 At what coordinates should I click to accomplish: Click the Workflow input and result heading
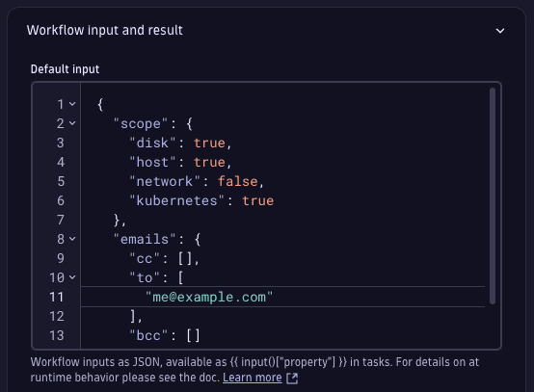[105, 30]
